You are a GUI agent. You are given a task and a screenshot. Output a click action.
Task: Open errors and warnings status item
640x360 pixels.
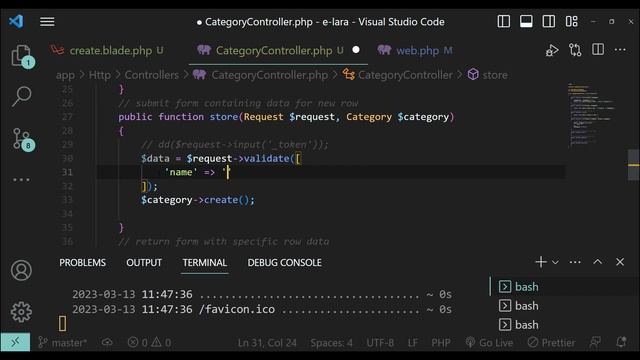click(x=149, y=342)
